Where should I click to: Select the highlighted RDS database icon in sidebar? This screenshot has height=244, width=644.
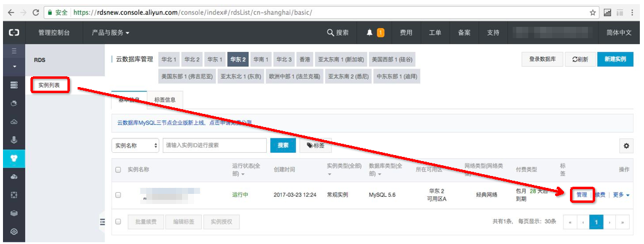tap(14, 158)
